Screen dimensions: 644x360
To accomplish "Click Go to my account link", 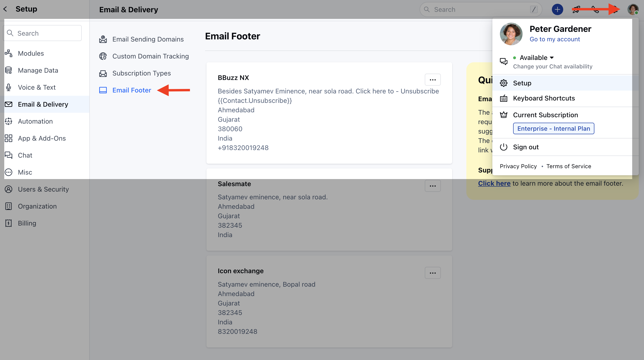I will (554, 39).
